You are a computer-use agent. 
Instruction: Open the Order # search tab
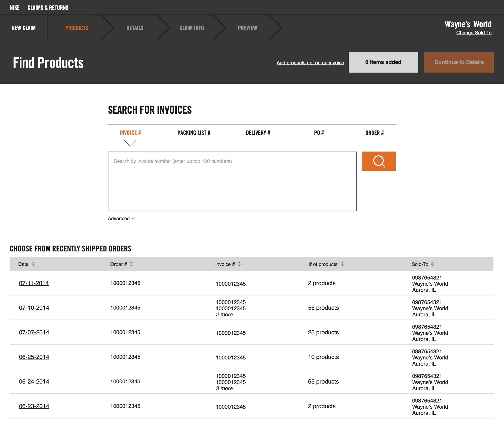(x=374, y=133)
